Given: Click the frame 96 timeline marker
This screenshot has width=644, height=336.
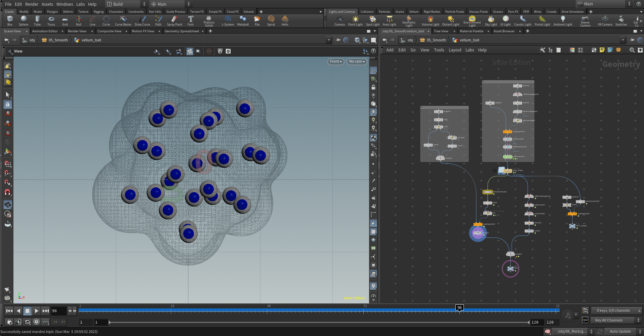Looking at the screenshot, I should (x=459, y=307).
